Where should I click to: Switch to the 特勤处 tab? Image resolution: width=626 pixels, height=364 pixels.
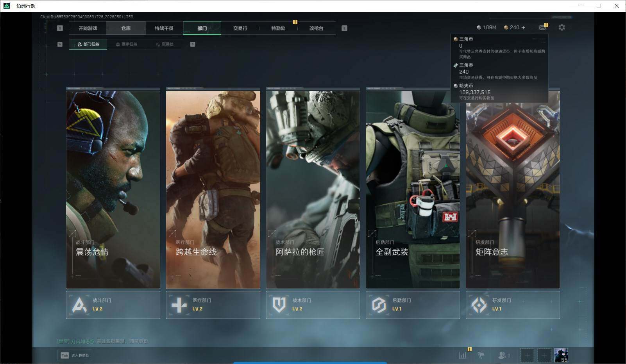tap(278, 28)
